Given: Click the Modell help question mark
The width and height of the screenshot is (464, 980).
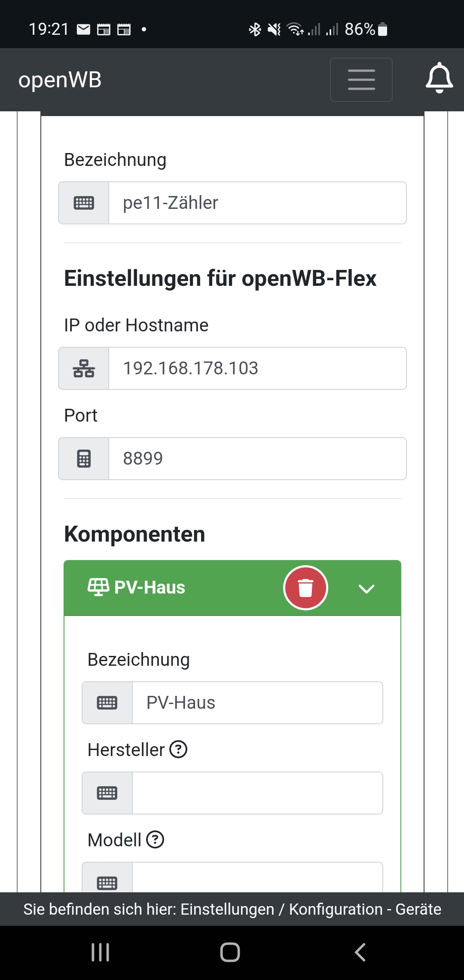Looking at the screenshot, I should tap(155, 840).
